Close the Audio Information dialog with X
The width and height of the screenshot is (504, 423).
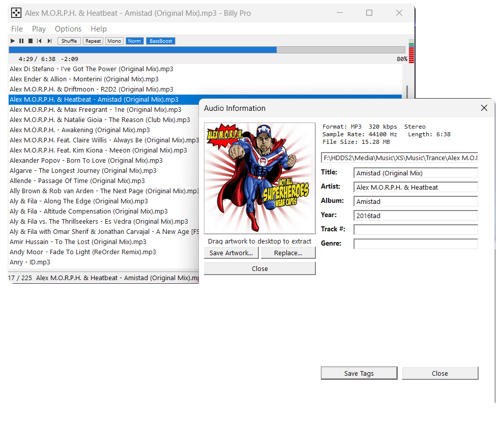pyautogui.click(x=484, y=108)
